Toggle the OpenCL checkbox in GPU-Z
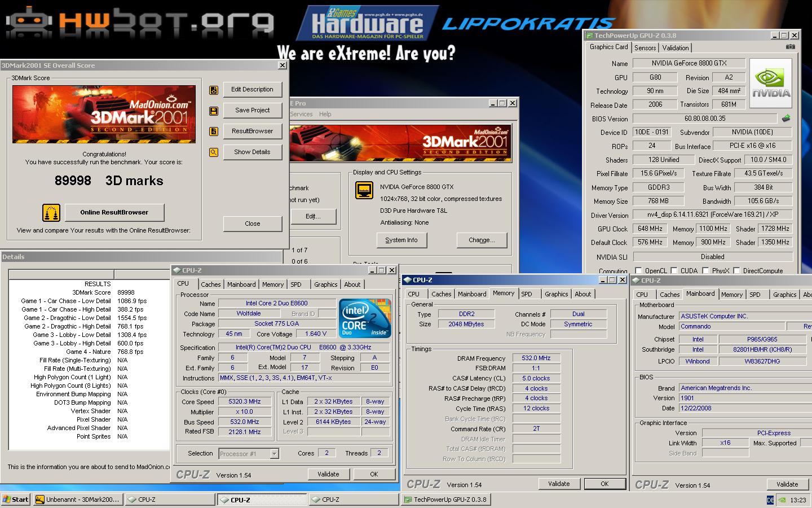The width and height of the screenshot is (812, 508). point(638,271)
